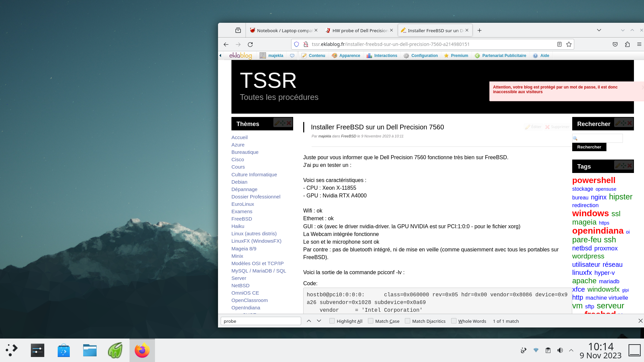Open the Discover store from the taskbar
The height and width of the screenshot is (362, 644).
coord(64,350)
